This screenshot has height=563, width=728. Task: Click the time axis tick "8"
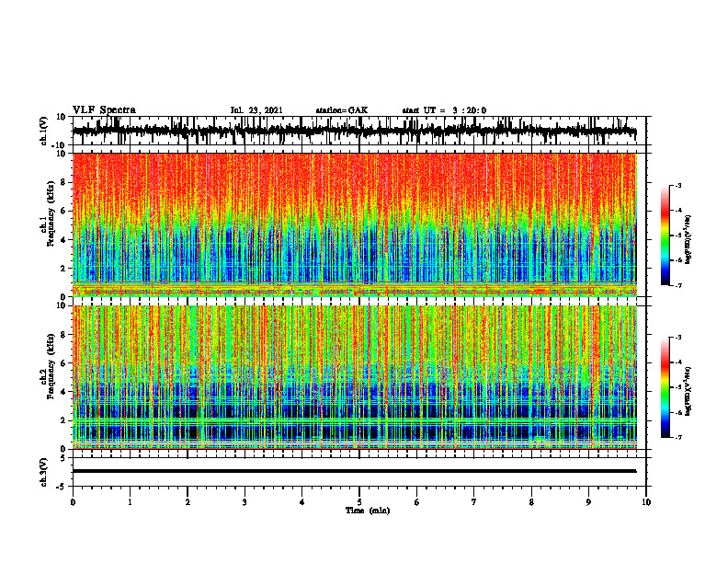[531, 502]
